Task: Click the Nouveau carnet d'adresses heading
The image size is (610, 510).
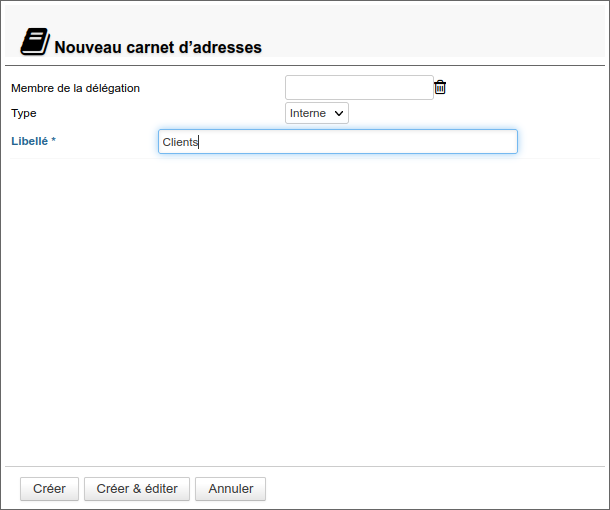Action: click(157, 47)
